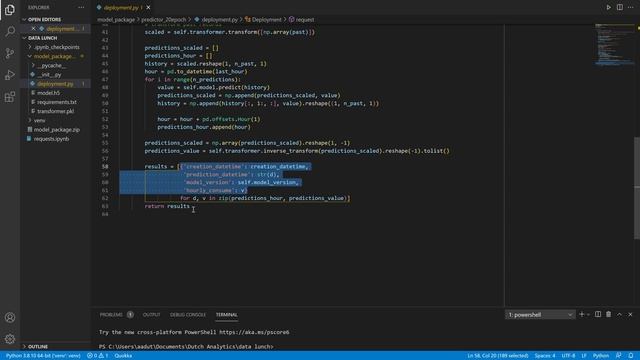Viewport: 640px width, 360px height.
Task: Run Python file play button
Action: pyautogui.click(x=609, y=7)
